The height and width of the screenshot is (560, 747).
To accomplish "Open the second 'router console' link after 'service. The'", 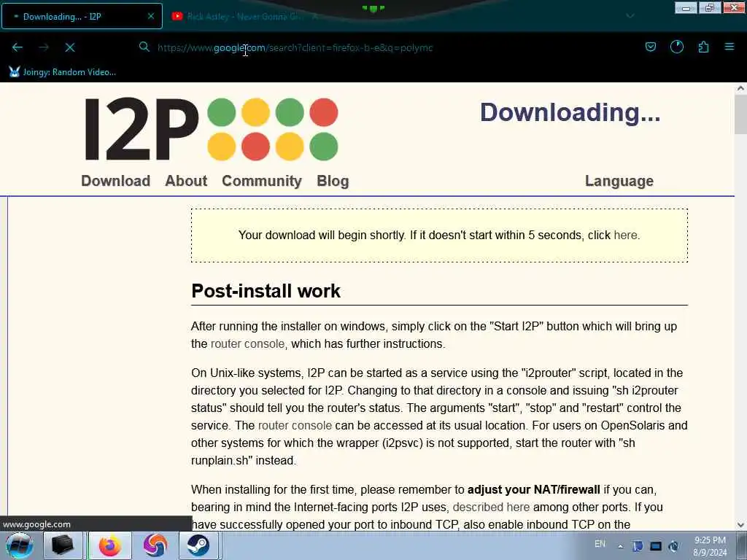I will pos(295,425).
